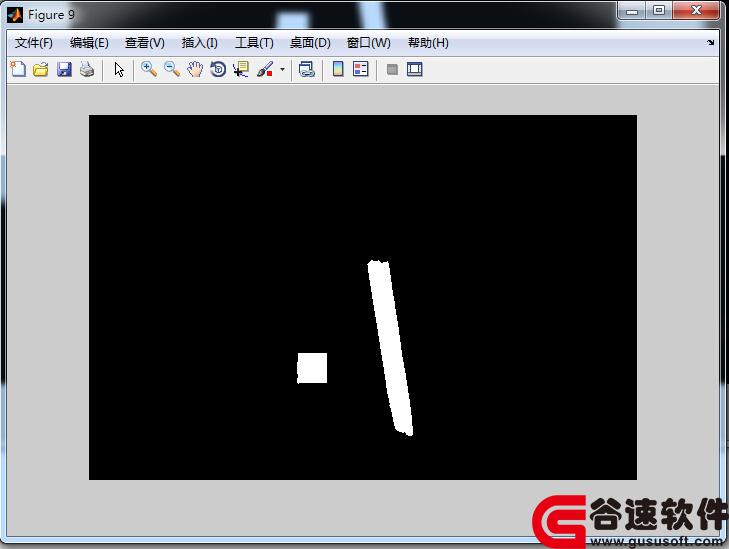The image size is (729, 549).
Task: Click the white diagonal stripe in image
Action: pyautogui.click(x=390, y=348)
